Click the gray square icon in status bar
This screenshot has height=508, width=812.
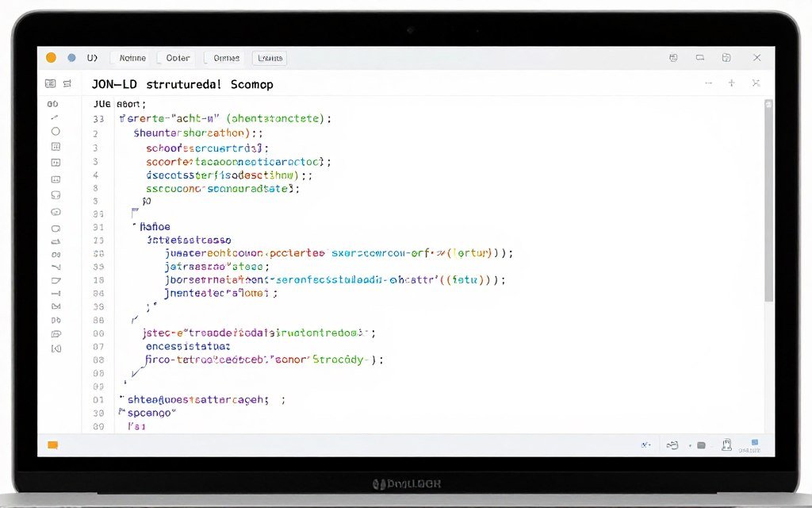click(x=701, y=445)
